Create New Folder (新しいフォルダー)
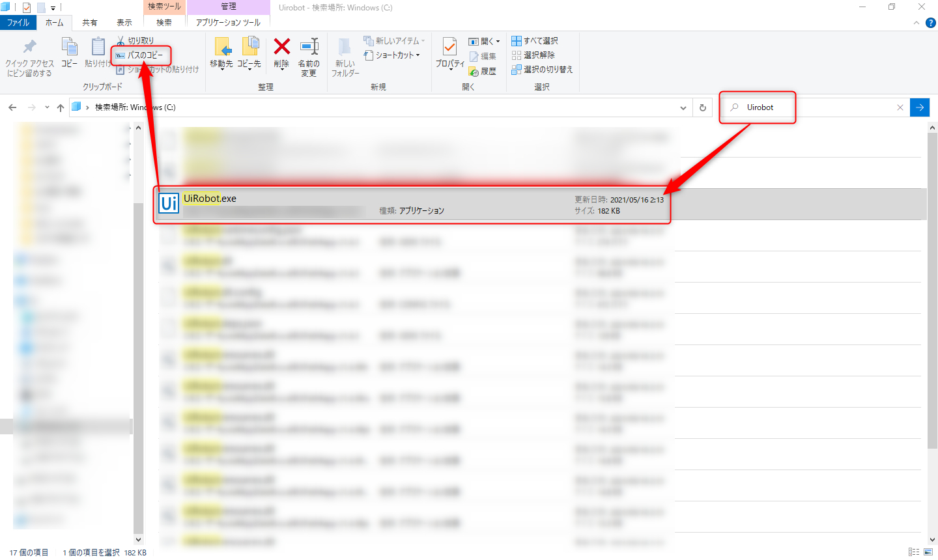This screenshot has width=938, height=560. point(345,57)
